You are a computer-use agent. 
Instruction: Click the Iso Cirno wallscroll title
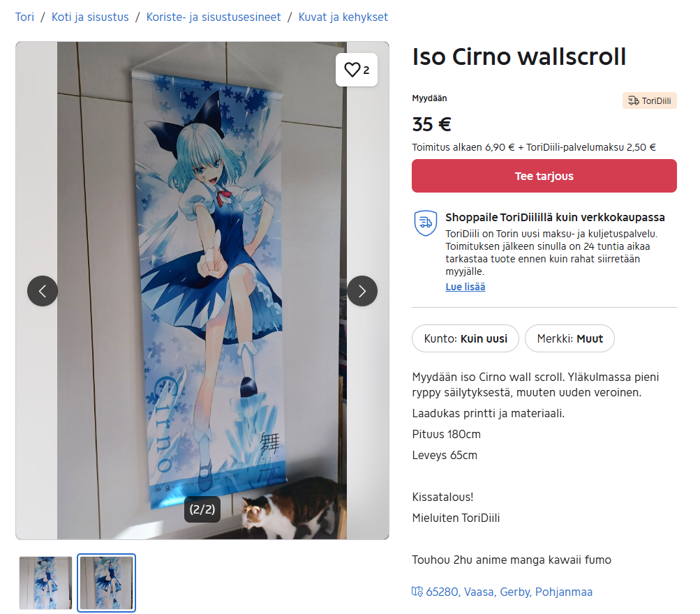(519, 57)
